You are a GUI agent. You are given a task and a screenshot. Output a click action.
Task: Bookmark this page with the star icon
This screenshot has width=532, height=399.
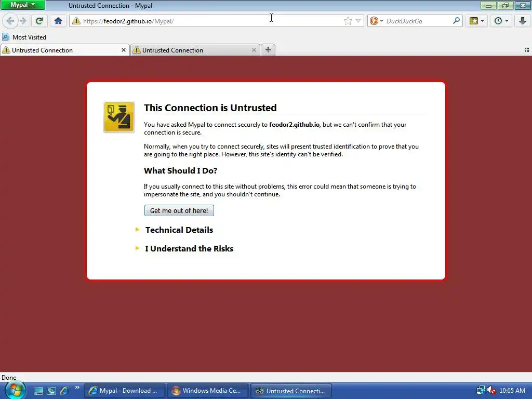point(348,21)
